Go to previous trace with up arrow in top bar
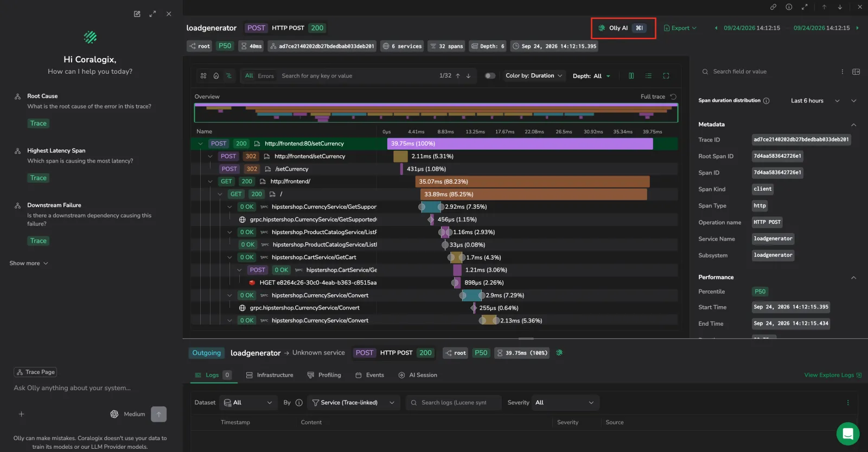This screenshot has height=452, width=868. pos(824,7)
